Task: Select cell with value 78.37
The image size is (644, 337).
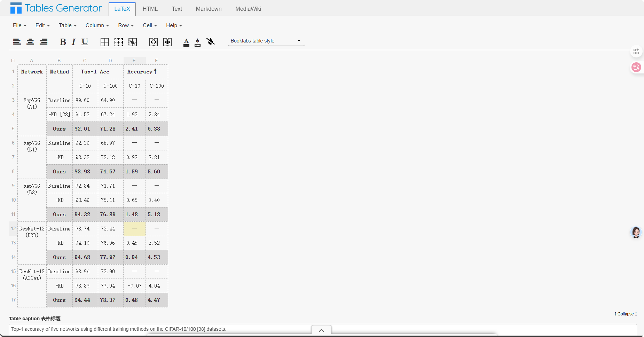Action: click(x=111, y=300)
